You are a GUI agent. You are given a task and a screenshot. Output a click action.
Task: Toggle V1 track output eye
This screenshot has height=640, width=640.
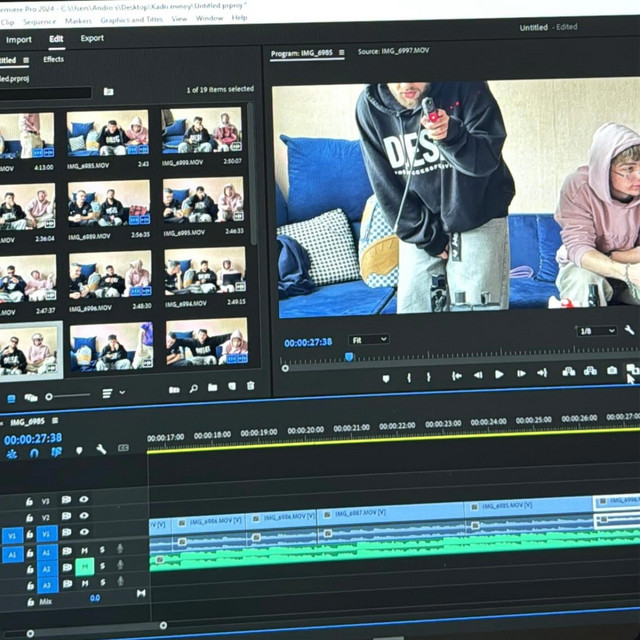coord(84,532)
